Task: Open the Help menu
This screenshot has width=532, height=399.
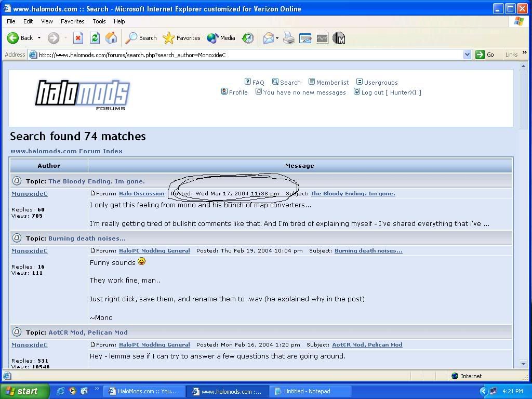Action: click(x=119, y=21)
